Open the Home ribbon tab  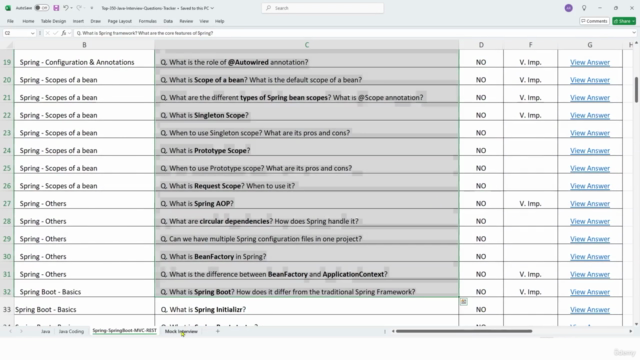point(28,21)
